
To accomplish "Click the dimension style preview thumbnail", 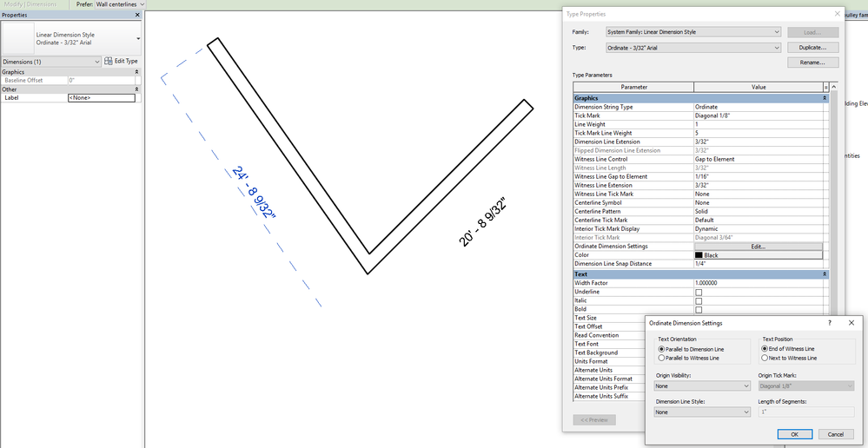I will point(18,38).
